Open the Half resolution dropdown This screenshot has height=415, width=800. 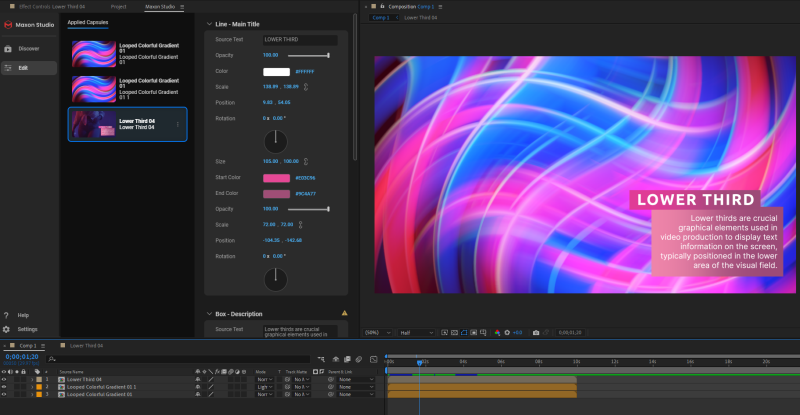(x=417, y=332)
